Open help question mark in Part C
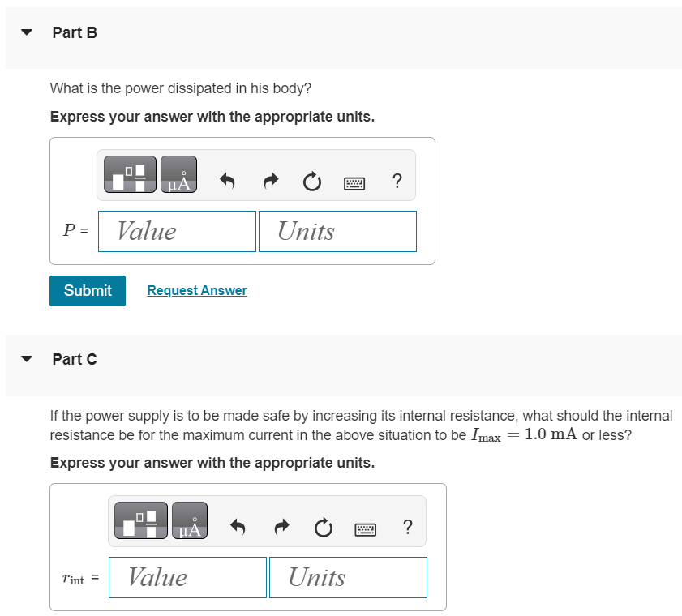The height and width of the screenshot is (616, 682). coord(408,527)
